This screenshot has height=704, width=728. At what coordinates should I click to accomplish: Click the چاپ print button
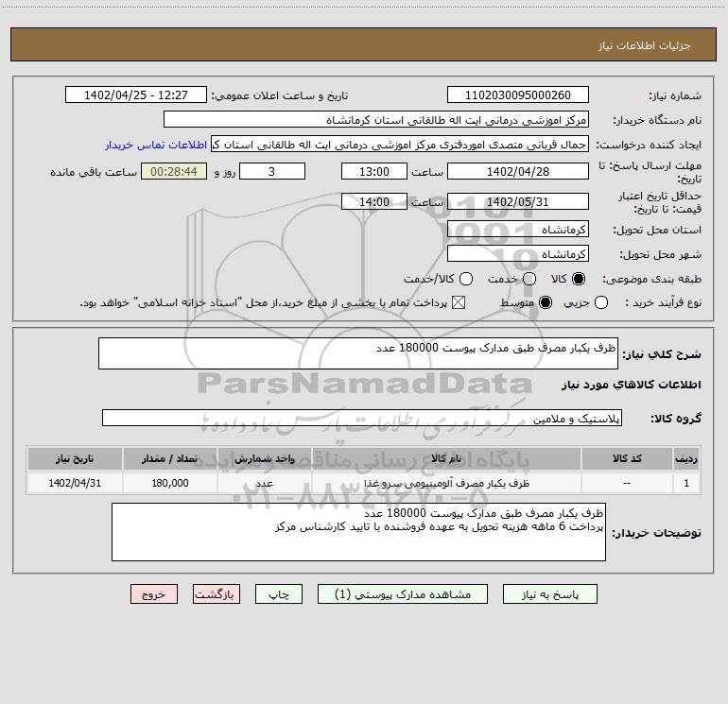tap(279, 594)
